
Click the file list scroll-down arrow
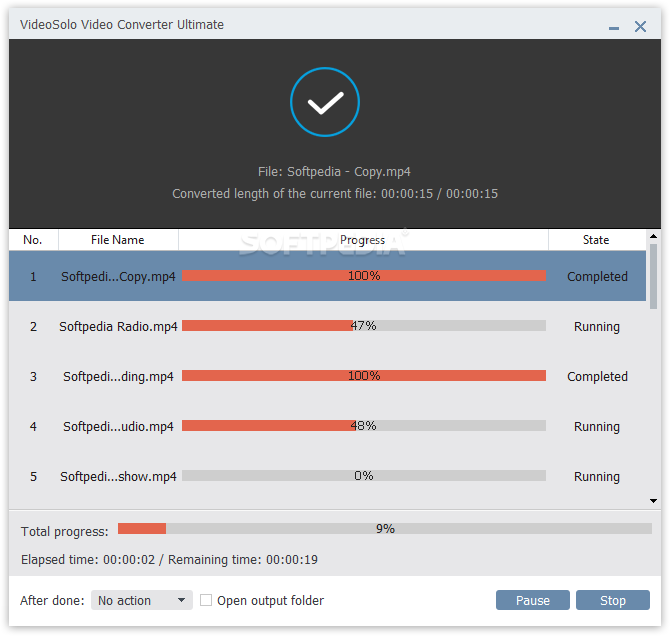pos(653,501)
